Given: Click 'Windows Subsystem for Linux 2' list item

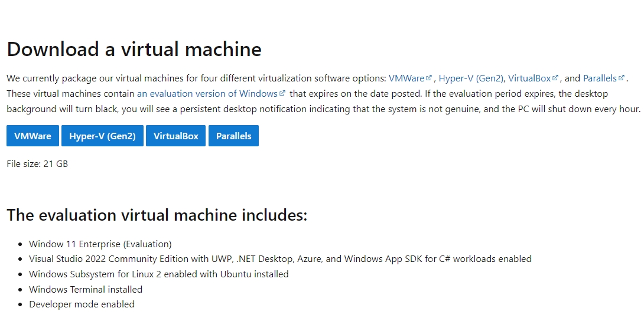Looking at the screenshot, I should [158, 274].
